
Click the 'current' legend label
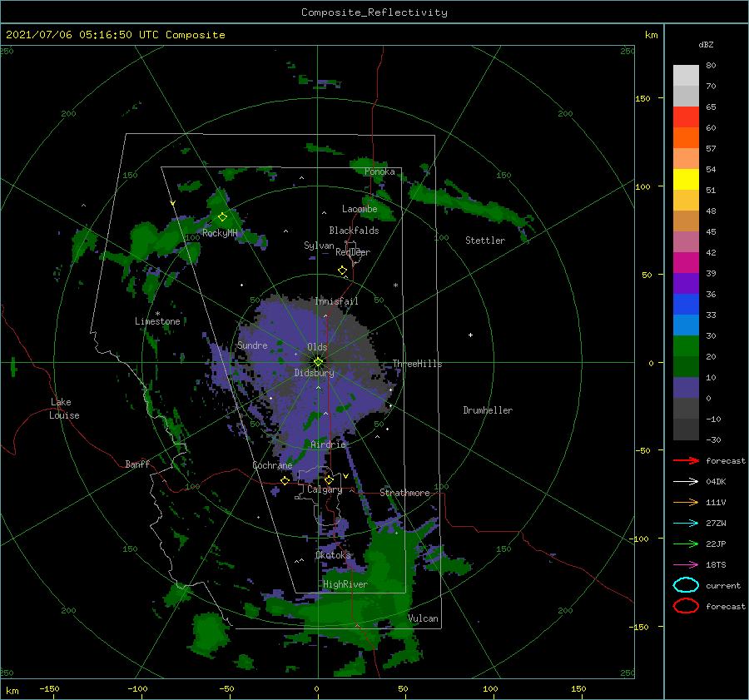click(723, 586)
